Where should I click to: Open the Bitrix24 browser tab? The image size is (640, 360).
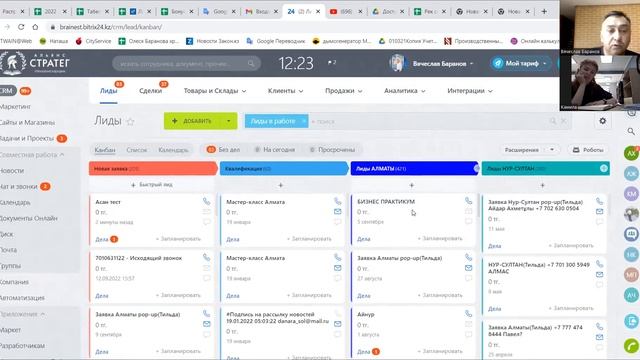(304, 11)
